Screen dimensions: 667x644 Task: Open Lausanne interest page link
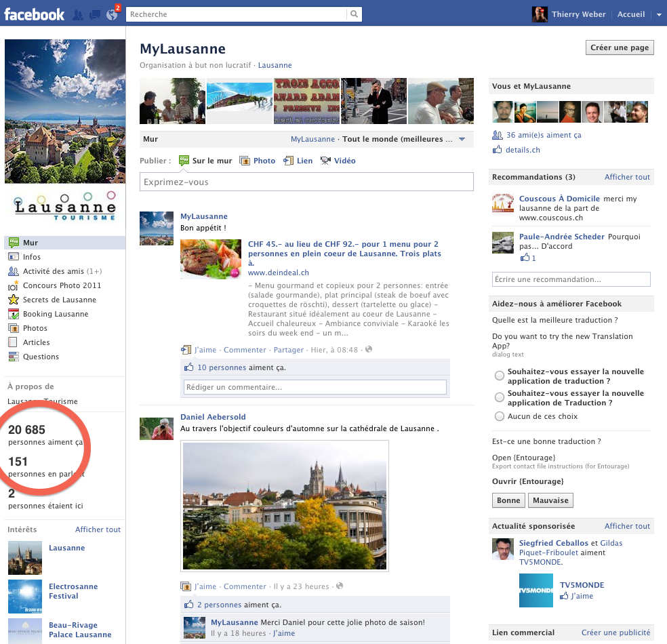(x=67, y=548)
